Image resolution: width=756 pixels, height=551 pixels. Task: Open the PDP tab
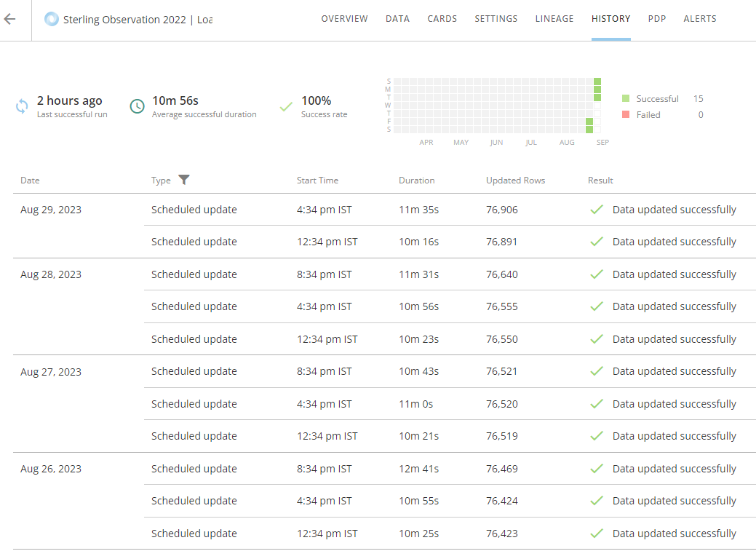[x=656, y=19]
